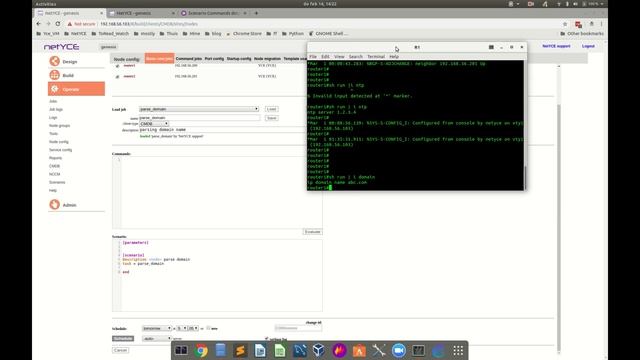Open Node groups sidebar link
This screenshot has width=640, height=360.
pyautogui.click(x=60, y=126)
